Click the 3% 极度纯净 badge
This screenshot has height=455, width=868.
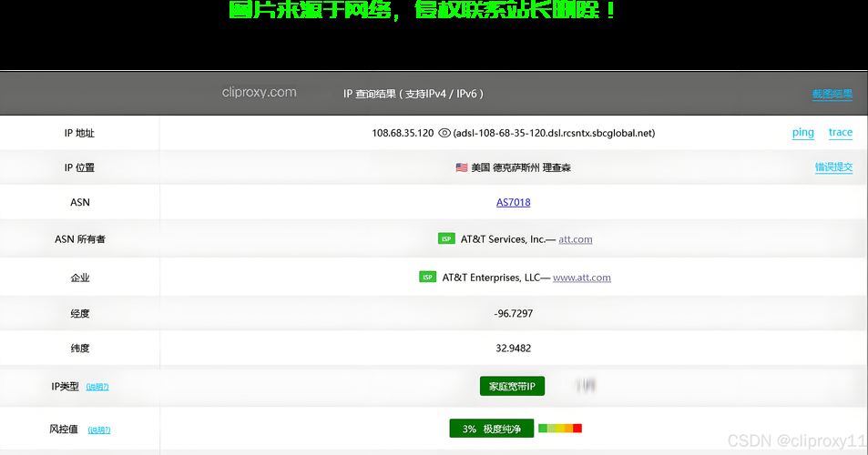492,429
